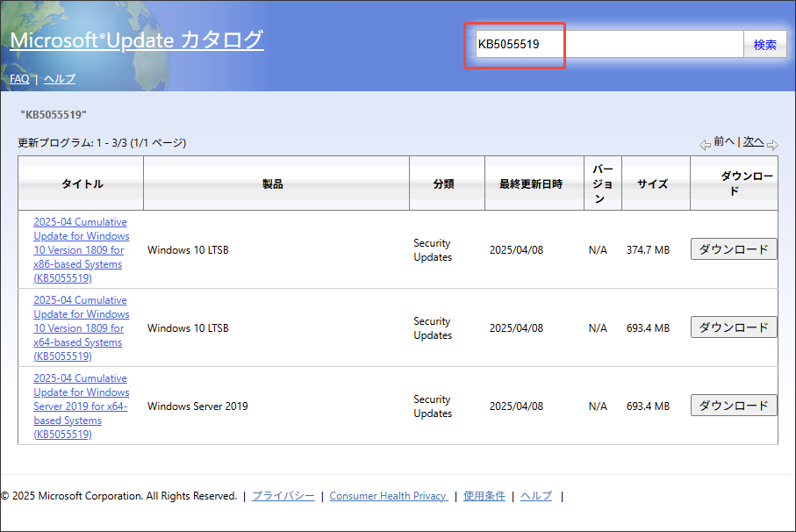This screenshot has width=796, height=532.
Task: Click the previous page arrow icon
Action: point(705,145)
